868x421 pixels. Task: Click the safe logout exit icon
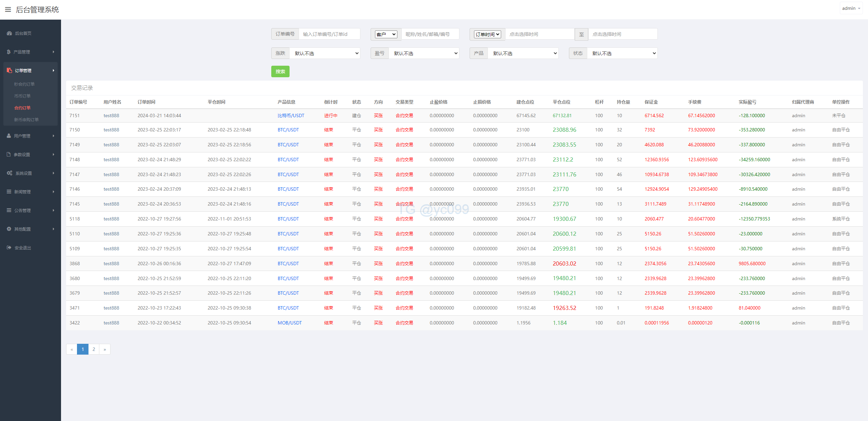coord(9,248)
